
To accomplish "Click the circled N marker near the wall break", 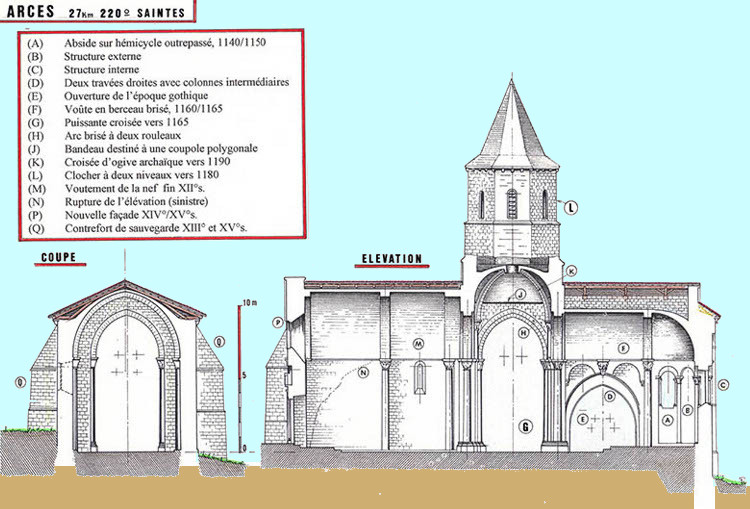I will click(364, 372).
